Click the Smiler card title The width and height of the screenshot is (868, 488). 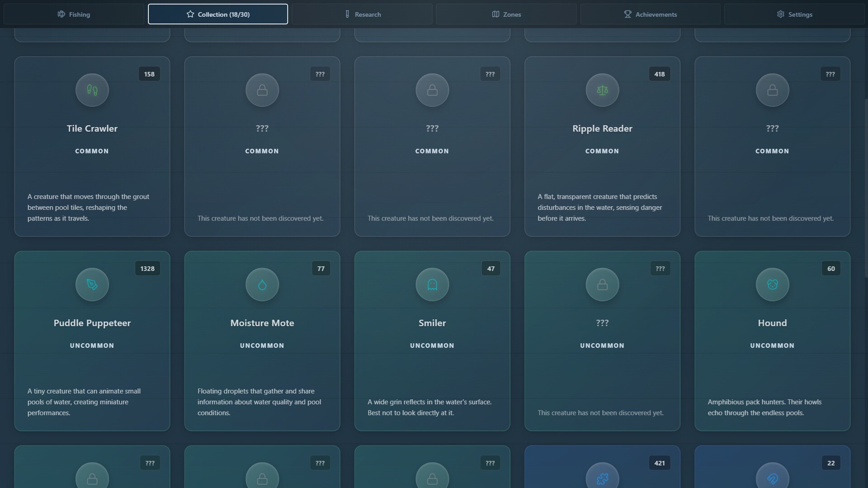[x=432, y=323]
